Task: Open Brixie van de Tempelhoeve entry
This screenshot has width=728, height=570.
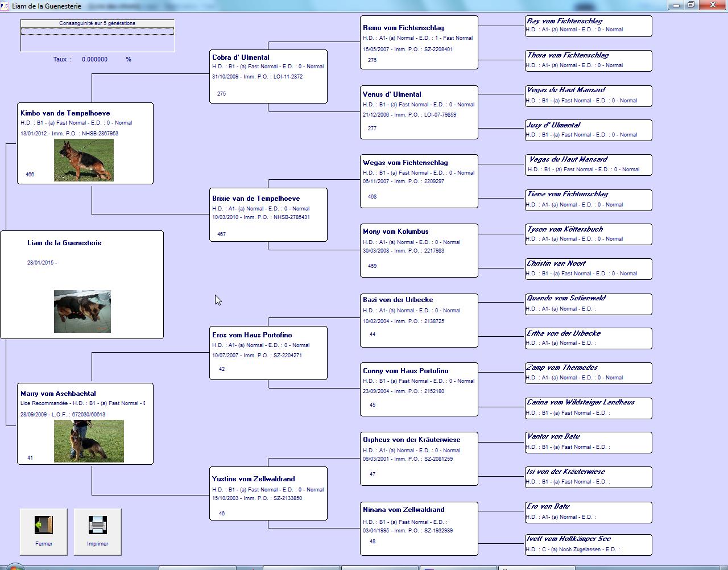Action: coord(268,215)
